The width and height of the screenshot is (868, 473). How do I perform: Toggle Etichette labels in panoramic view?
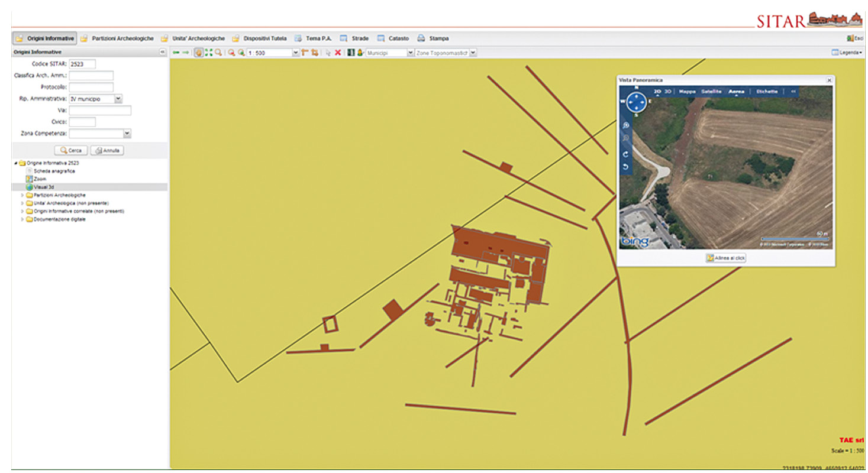pos(767,92)
